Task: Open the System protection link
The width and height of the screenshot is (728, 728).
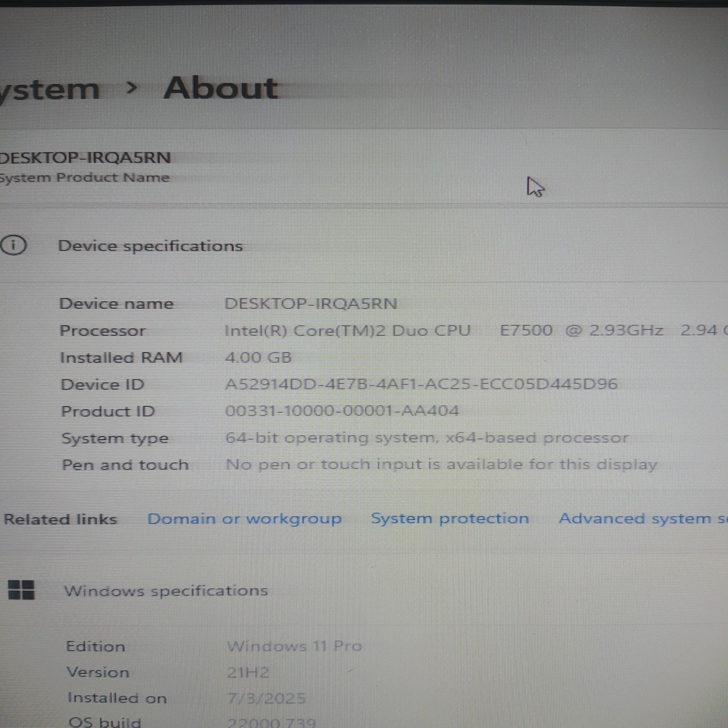Action: coord(450,519)
